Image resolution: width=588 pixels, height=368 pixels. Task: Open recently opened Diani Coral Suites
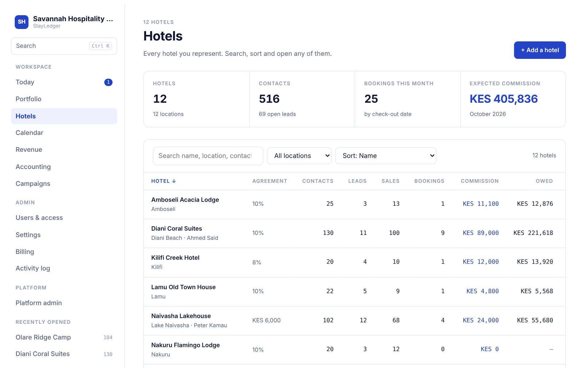64,354
